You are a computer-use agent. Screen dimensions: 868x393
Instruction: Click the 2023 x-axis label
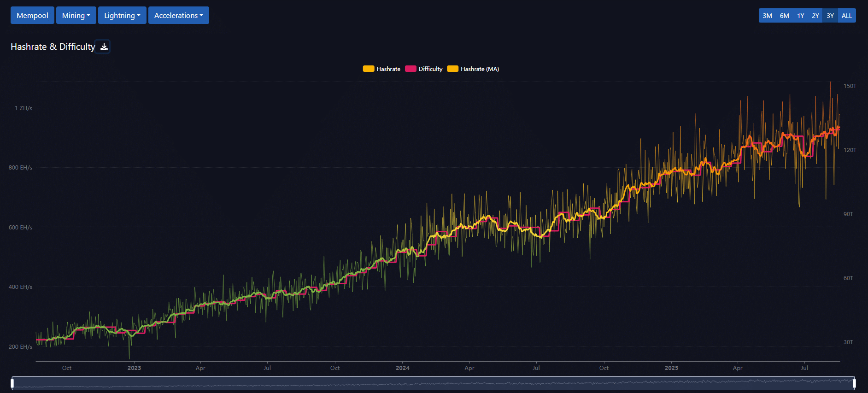pyautogui.click(x=134, y=368)
